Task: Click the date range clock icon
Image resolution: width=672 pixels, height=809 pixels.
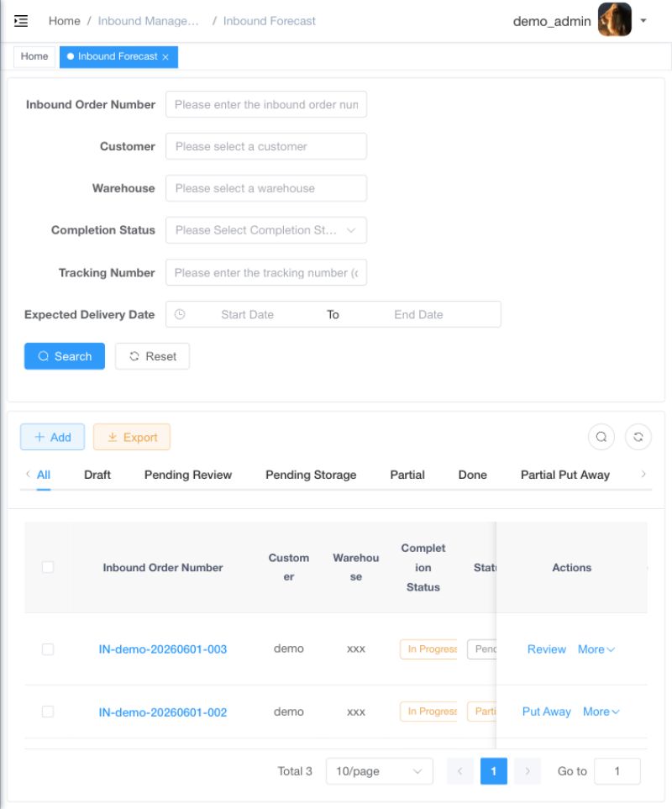Action: [x=180, y=314]
